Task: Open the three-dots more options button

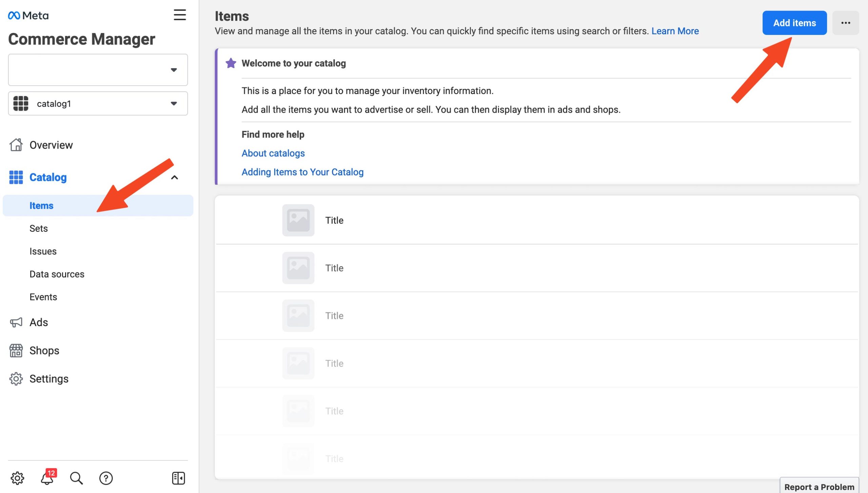Action: point(845,23)
